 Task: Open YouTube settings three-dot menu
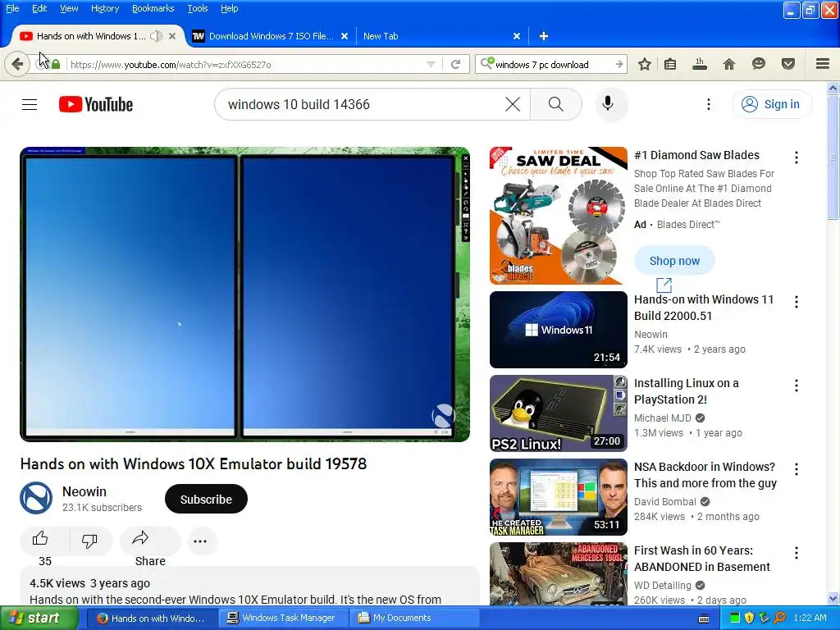coord(709,104)
